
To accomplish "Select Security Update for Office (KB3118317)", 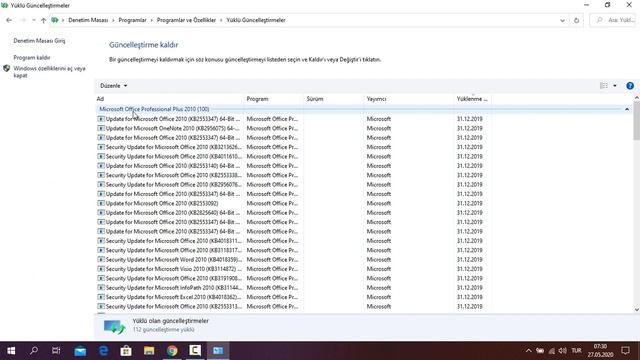I will 293,250.
